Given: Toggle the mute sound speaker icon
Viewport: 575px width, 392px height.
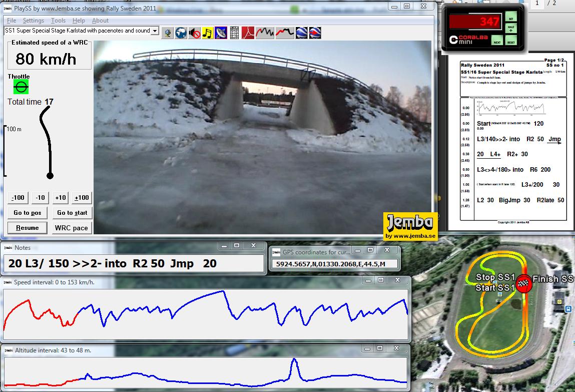Looking at the screenshot, I should 194,33.
